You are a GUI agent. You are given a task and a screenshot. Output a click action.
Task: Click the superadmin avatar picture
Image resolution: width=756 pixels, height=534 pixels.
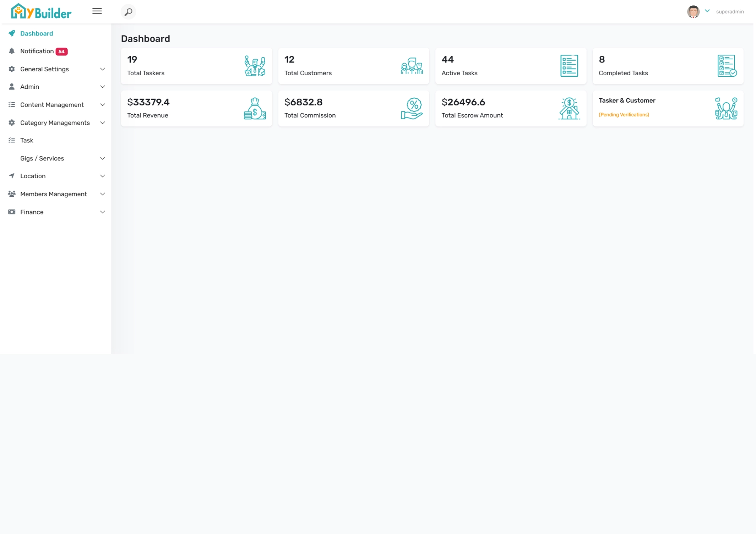pyautogui.click(x=693, y=12)
